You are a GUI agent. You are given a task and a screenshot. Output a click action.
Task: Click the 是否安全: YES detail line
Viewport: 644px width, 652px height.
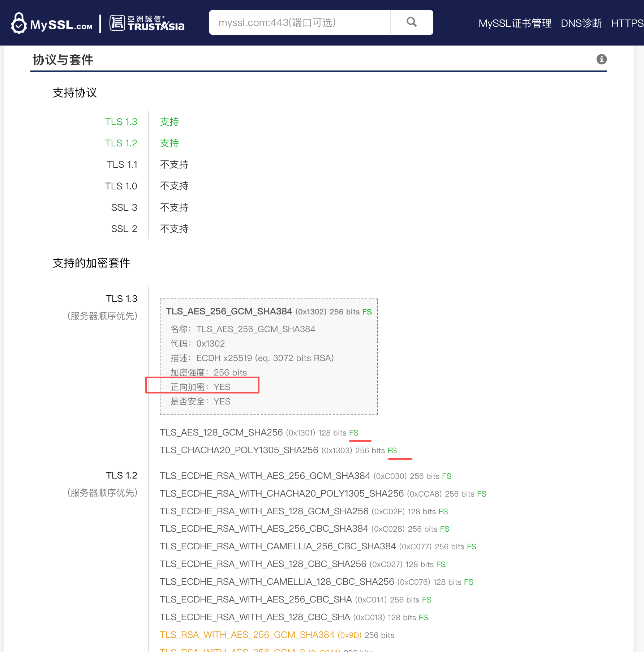pyautogui.click(x=200, y=401)
